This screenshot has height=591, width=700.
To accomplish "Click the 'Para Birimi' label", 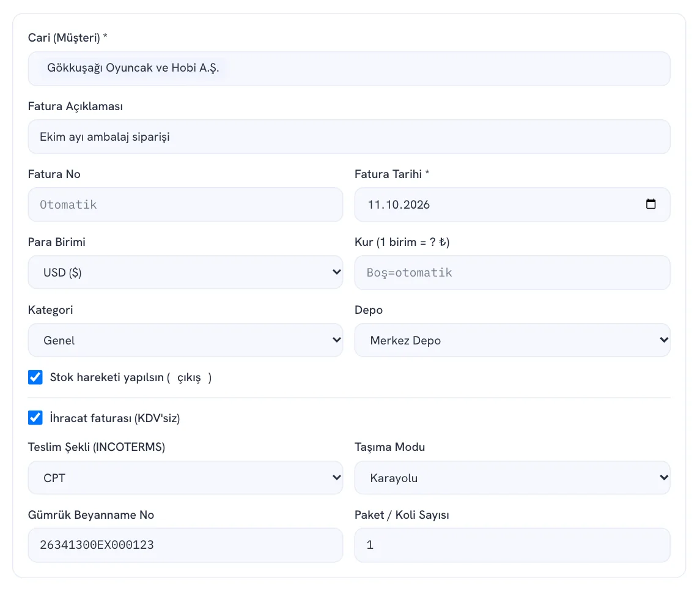I will 57,242.
